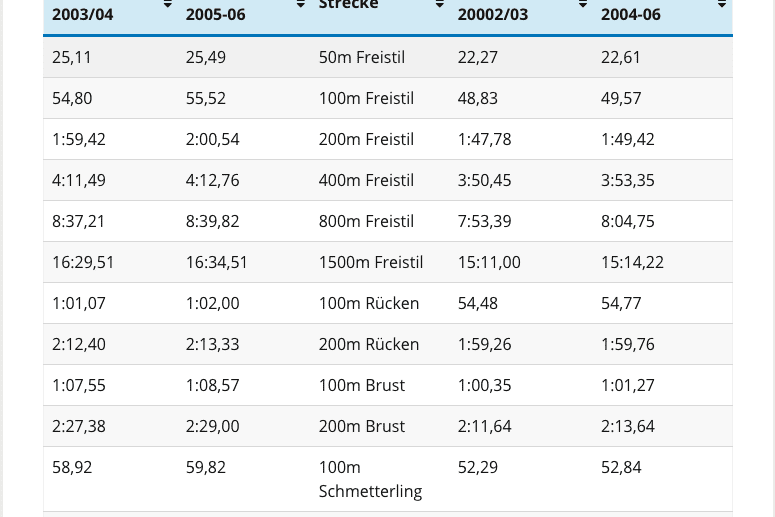Click the 2003/04 column header label
Image resolution: width=775 pixels, height=517 pixels.
[x=83, y=15]
